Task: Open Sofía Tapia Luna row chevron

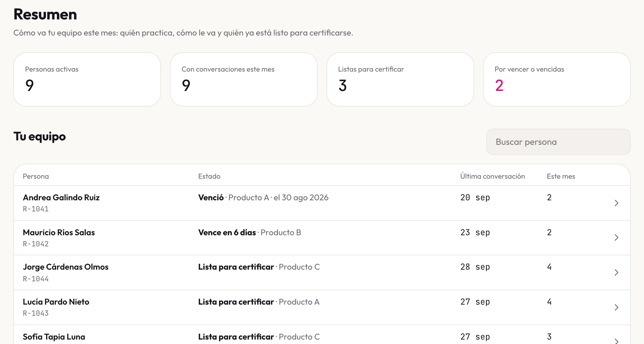Action: tap(617, 341)
